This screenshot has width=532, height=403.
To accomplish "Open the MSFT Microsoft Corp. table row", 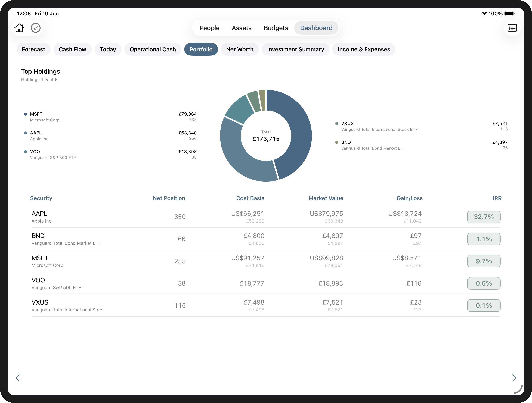I will 266,261.
